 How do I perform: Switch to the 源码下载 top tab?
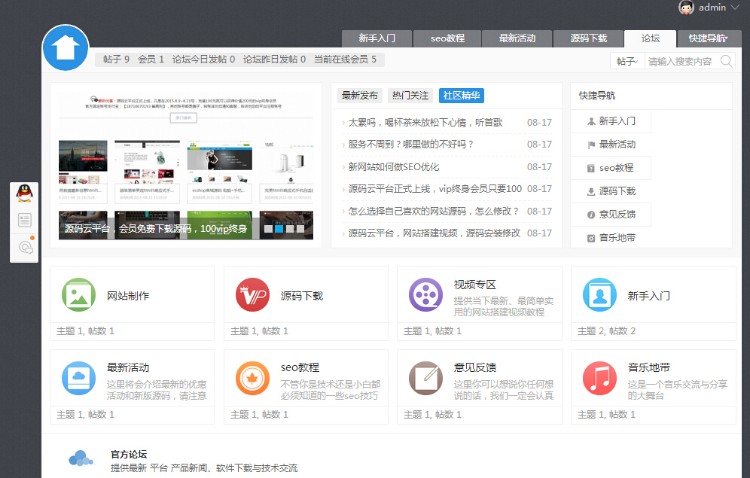[x=588, y=38]
